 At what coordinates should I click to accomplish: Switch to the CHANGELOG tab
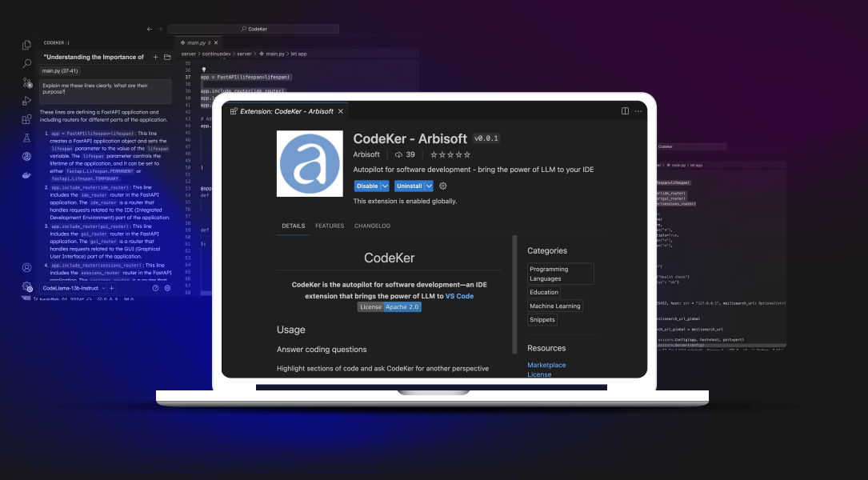click(x=372, y=226)
